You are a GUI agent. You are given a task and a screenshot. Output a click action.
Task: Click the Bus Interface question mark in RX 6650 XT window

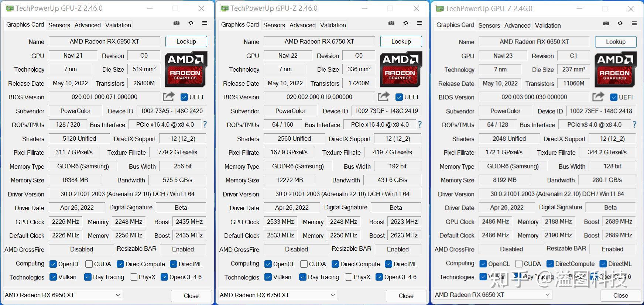(x=634, y=125)
